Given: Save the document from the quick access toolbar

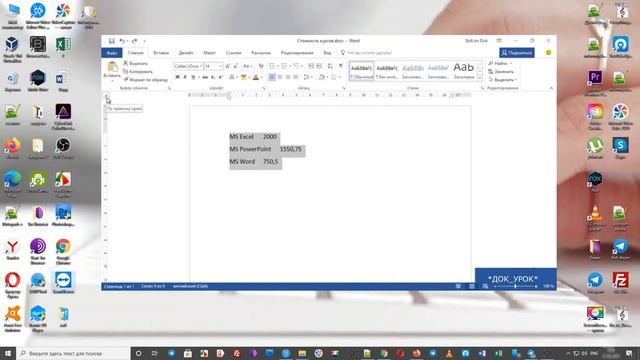Looking at the screenshot, I should coord(111,41).
